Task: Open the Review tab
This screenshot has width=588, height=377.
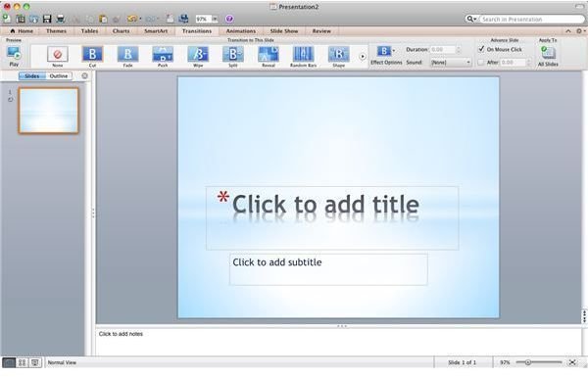Action: (321, 31)
